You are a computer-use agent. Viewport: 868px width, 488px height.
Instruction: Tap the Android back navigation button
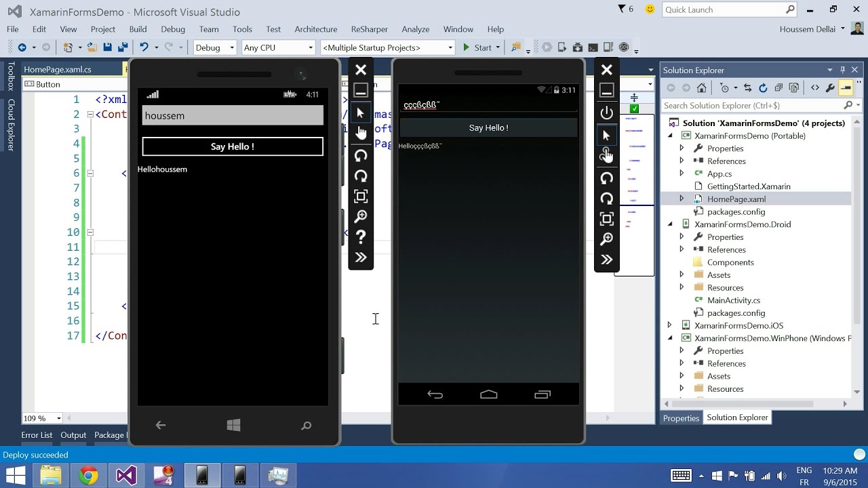coord(435,394)
